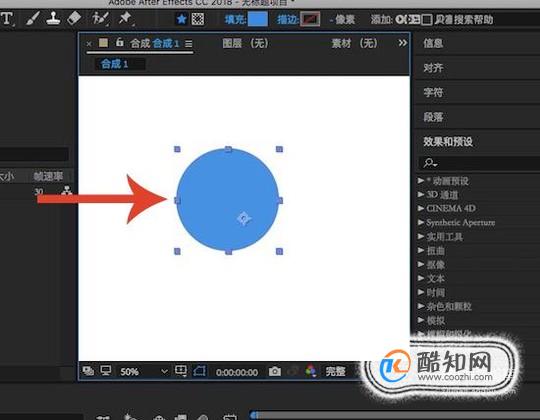Select the 合成 合成1 viewer tab

(155, 43)
